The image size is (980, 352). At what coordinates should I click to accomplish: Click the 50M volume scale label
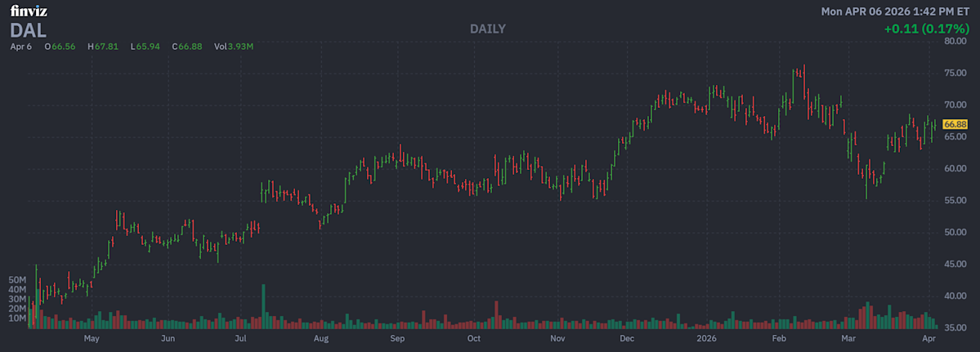18,279
